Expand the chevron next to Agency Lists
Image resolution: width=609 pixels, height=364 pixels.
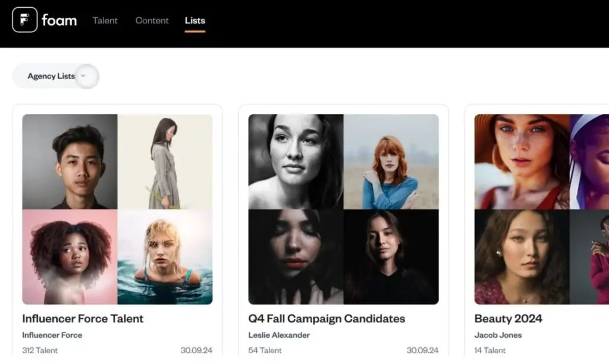point(84,76)
